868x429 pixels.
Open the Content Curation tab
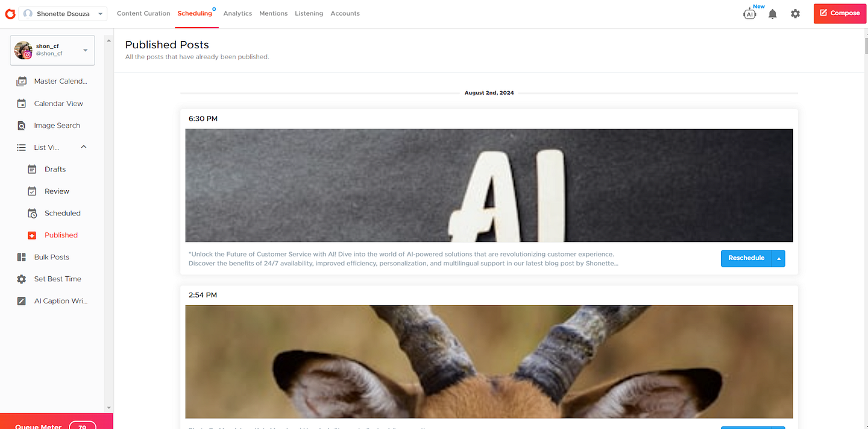(x=143, y=13)
